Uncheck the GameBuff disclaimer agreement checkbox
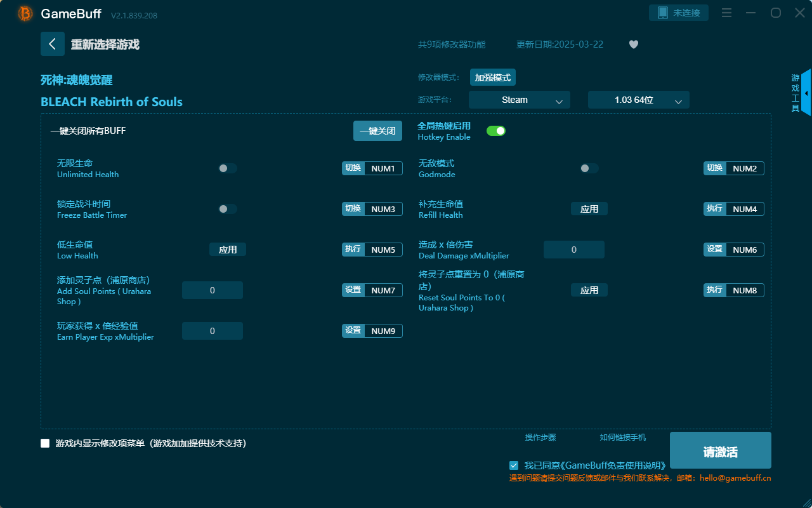The width and height of the screenshot is (812, 508). pos(514,465)
